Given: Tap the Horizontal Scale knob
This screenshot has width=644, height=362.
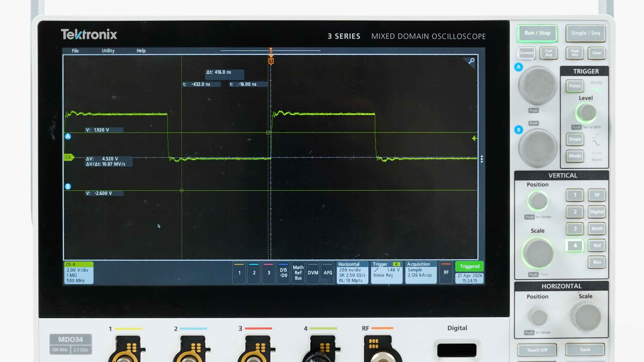Looking at the screenshot, I should tap(586, 316).
